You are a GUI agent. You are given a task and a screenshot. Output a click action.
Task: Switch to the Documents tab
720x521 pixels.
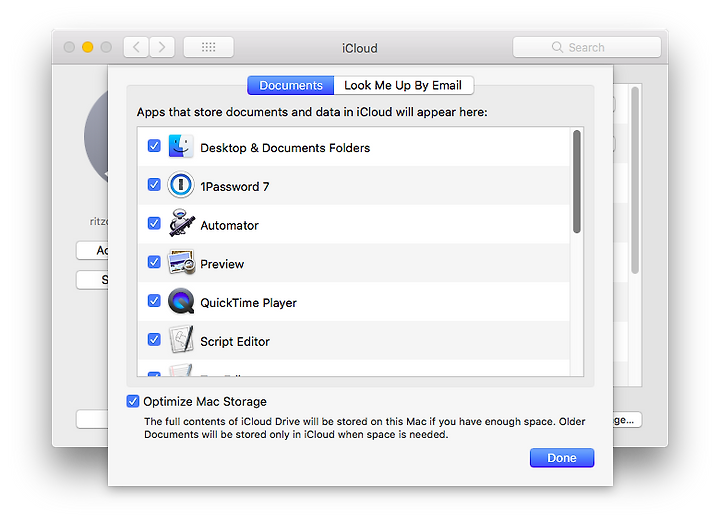291,85
